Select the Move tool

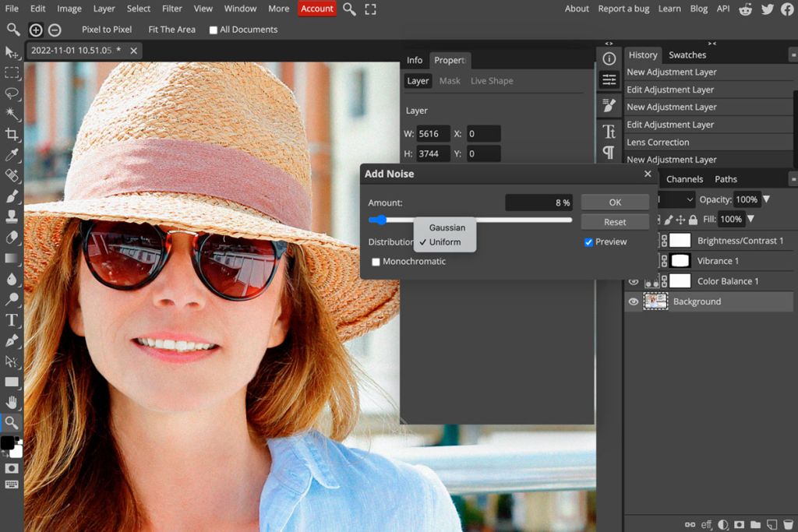(11, 52)
